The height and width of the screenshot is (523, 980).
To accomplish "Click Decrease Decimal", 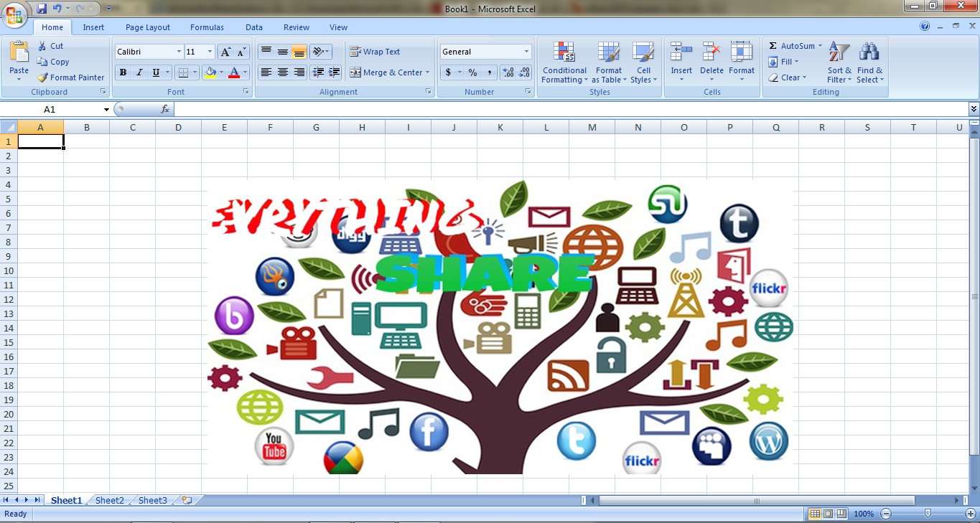I will point(525,72).
